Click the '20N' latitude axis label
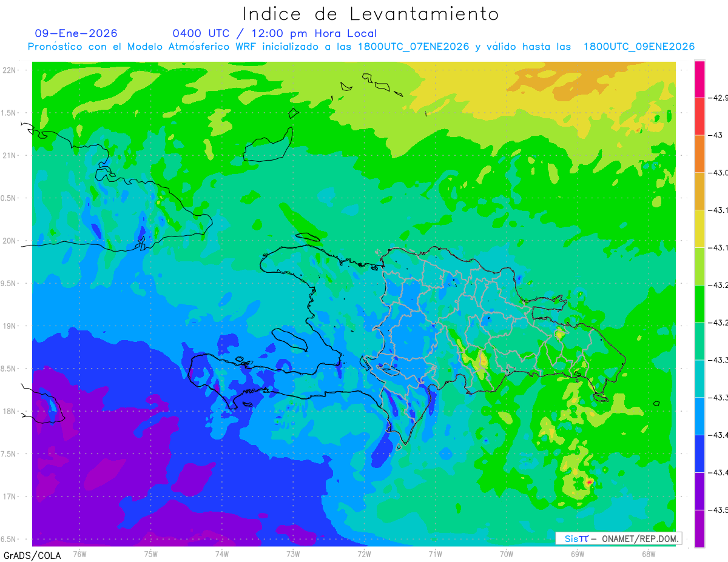The height and width of the screenshot is (562, 728). [x=10, y=241]
